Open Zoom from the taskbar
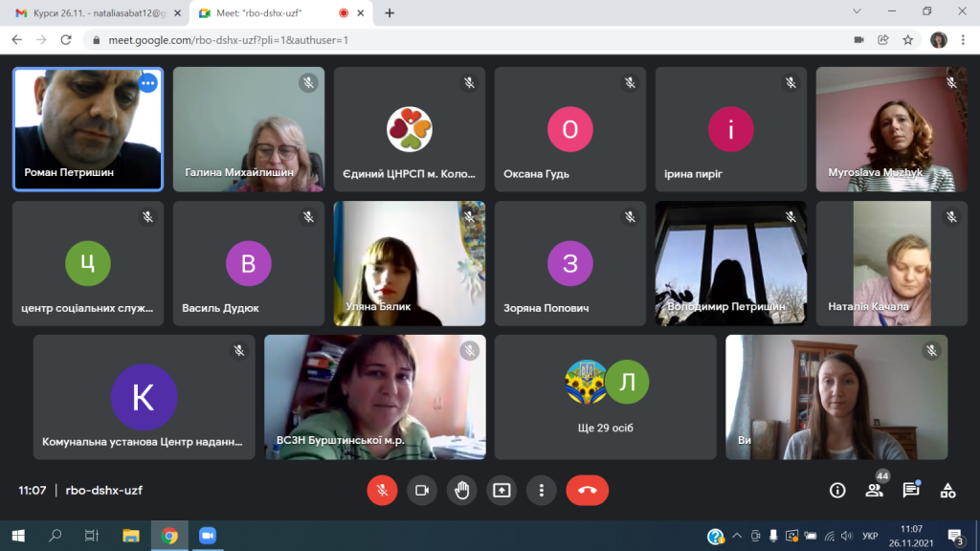980x551 pixels. (x=208, y=536)
